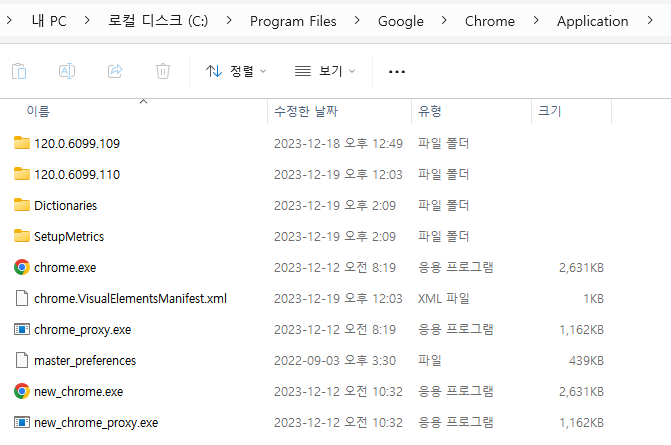
Task: Click the Paste toolbar icon
Action: tap(19, 71)
